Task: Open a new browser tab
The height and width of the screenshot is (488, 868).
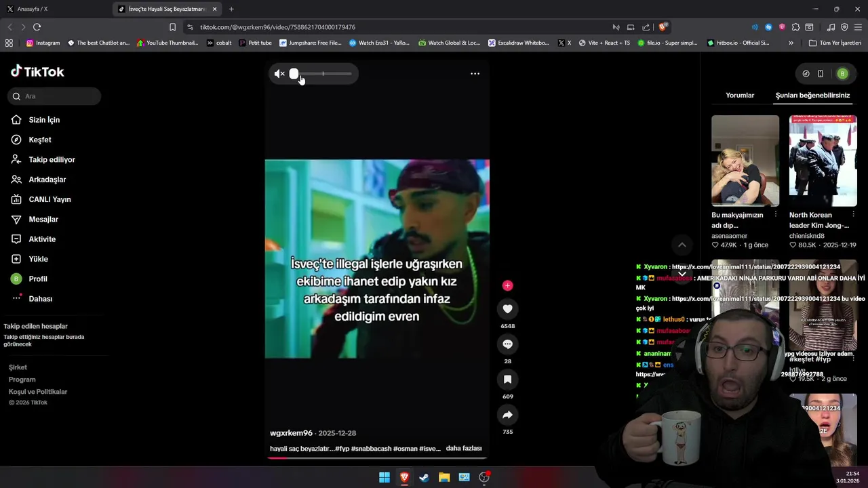Action: click(231, 9)
